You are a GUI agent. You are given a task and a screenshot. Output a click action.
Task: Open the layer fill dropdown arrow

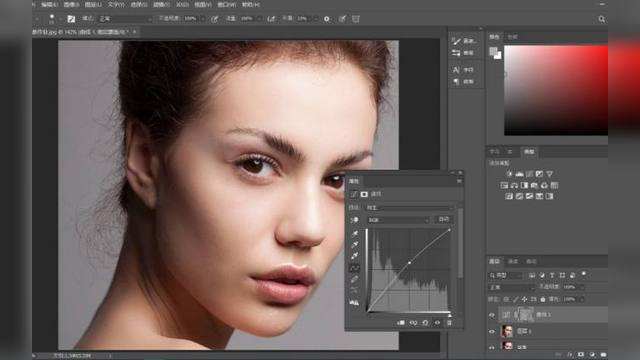(x=582, y=299)
